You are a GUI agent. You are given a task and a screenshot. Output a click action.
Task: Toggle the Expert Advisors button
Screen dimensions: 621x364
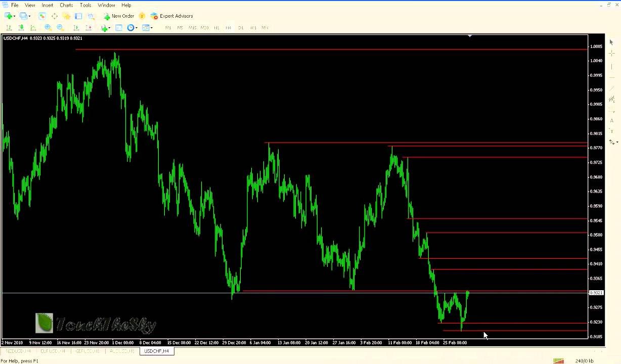(x=172, y=16)
